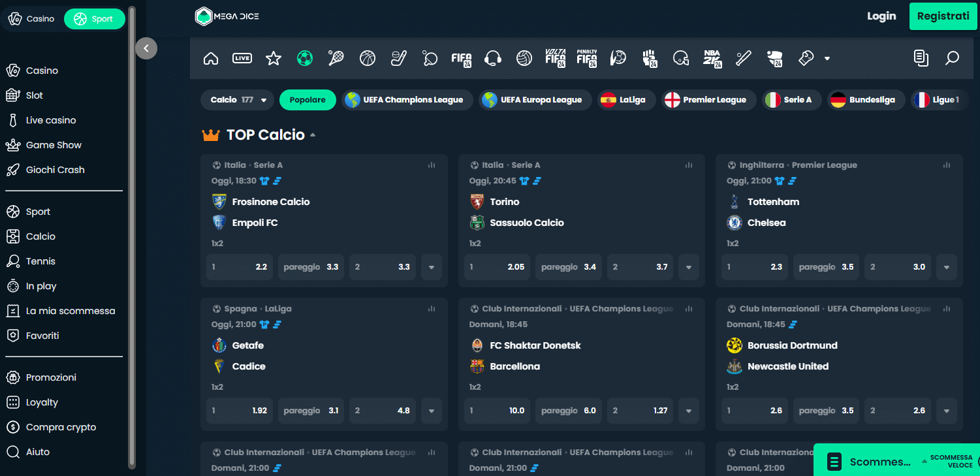
Task: Select UEFA Europa League filter
Action: click(535, 100)
